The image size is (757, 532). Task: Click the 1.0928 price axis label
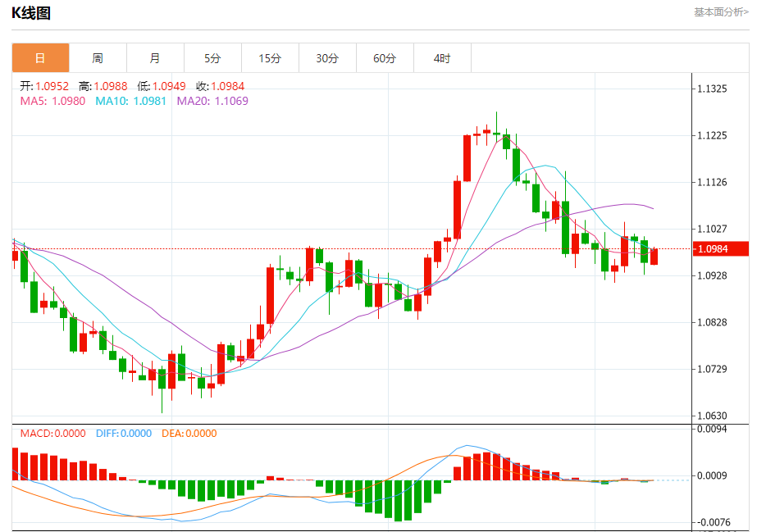click(x=712, y=275)
